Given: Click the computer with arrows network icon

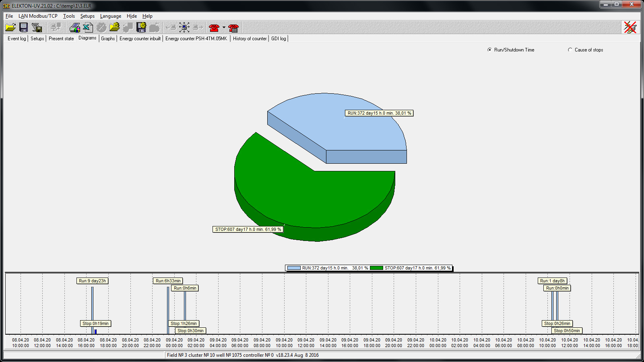Looking at the screenshot, I should pyautogui.click(x=184, y=27).
